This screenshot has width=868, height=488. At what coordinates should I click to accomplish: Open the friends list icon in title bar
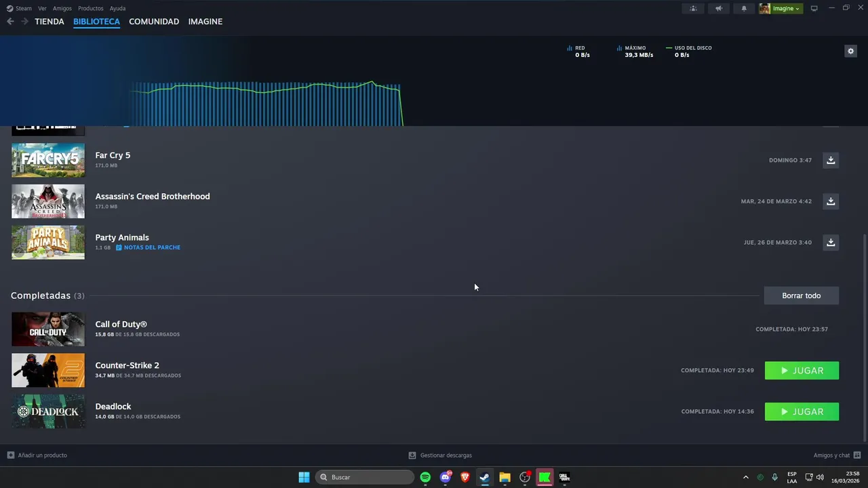693,8
